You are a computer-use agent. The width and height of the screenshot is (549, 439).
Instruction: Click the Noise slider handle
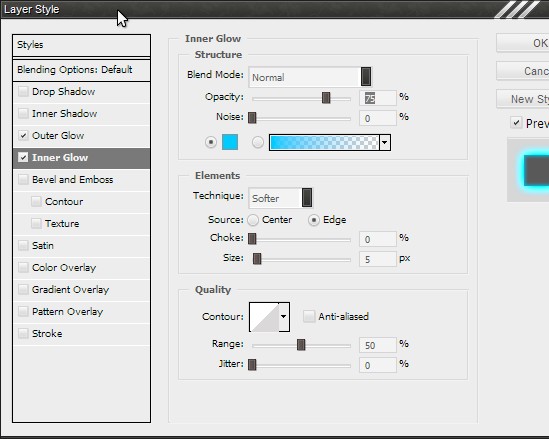252,118
